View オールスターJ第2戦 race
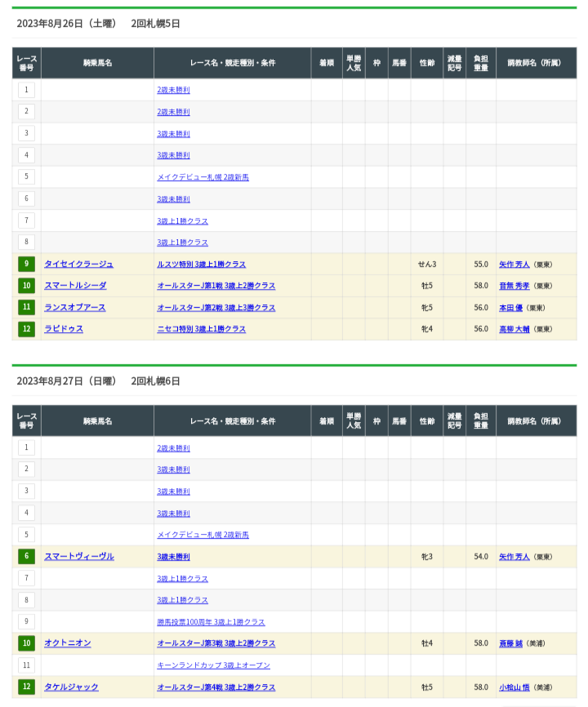Viewport: 588px width, 707px height. 216,308
